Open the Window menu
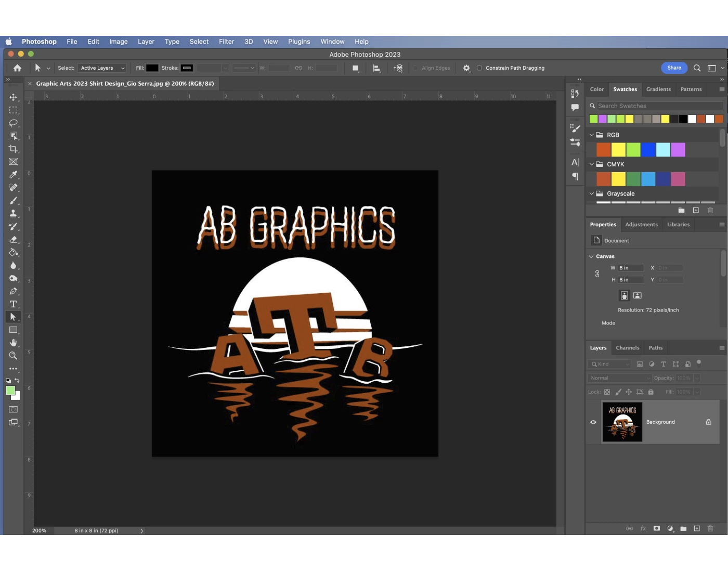This screenshot has width=728, height=572. click(332, 42)
